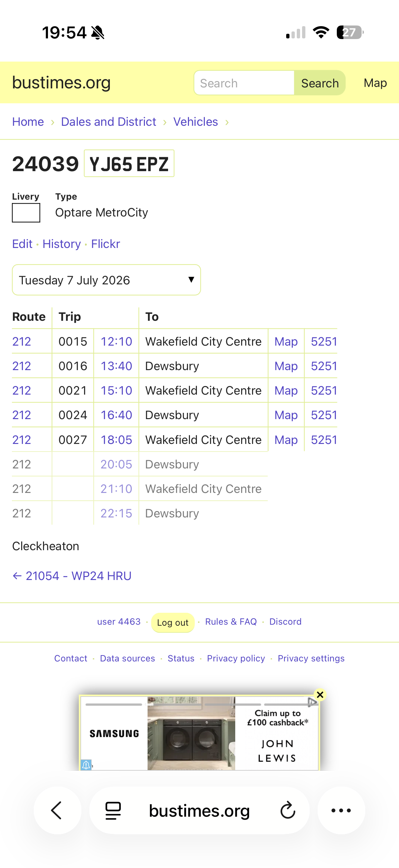Open vehicle History link
The height and width of the screenshot is (868, 399).
(x=62, y=244)
